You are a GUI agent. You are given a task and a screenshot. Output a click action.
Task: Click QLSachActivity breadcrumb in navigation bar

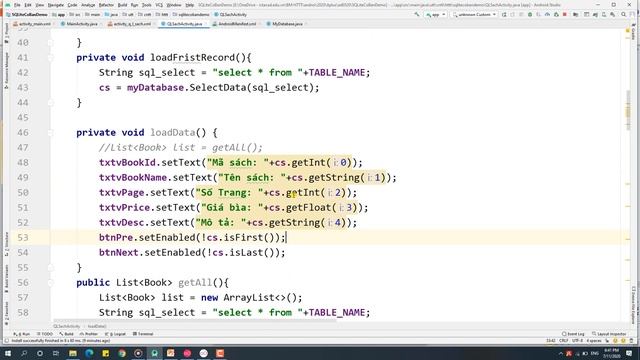point(231,14)
